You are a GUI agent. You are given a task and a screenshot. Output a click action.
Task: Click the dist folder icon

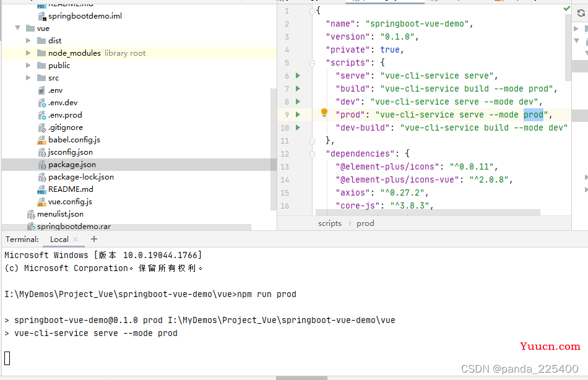coord(41,40)
